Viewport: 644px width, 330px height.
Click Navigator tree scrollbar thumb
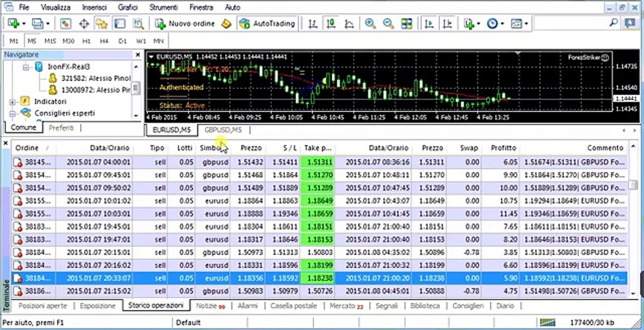[x=136, y=88]
